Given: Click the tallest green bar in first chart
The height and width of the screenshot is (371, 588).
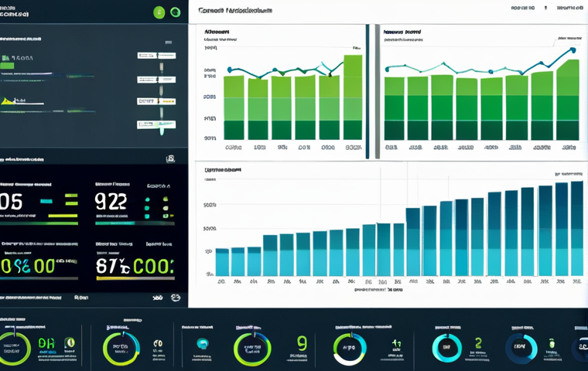Looking at the screenshot, I should (x=353, y=97).
